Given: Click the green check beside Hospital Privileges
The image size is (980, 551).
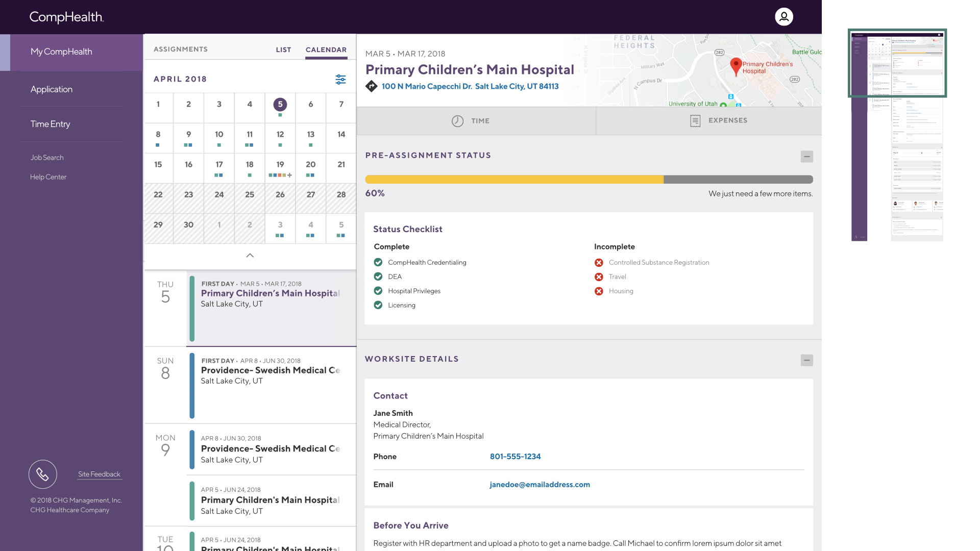Looking at the screenshot, I should click(x=378, y=291).
